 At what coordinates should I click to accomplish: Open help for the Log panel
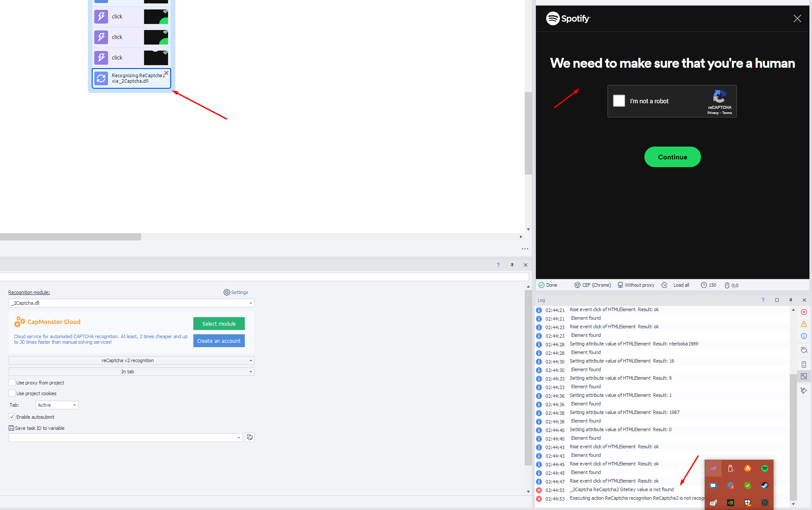coord(763,300)
